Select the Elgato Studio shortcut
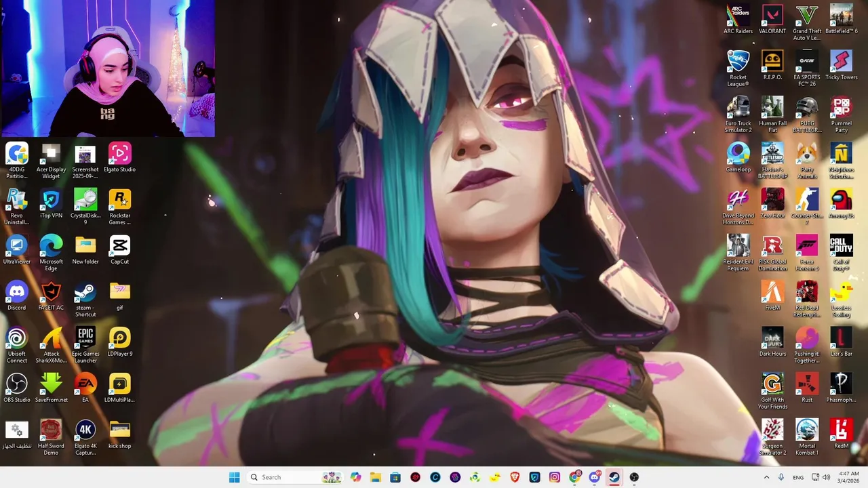The height and width of the screenshot is (488, 868). pyautogui.click(x=119, y=158)
